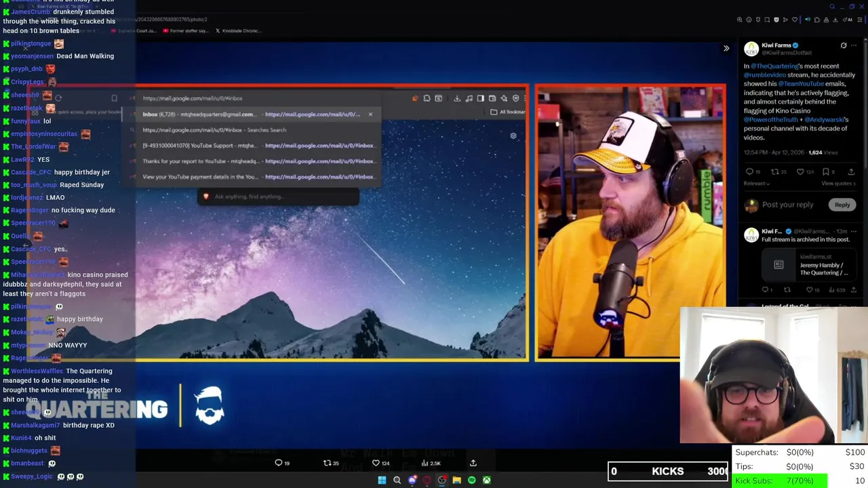Open more options on Kiwi Farms reply tweet

click(854, 231)
